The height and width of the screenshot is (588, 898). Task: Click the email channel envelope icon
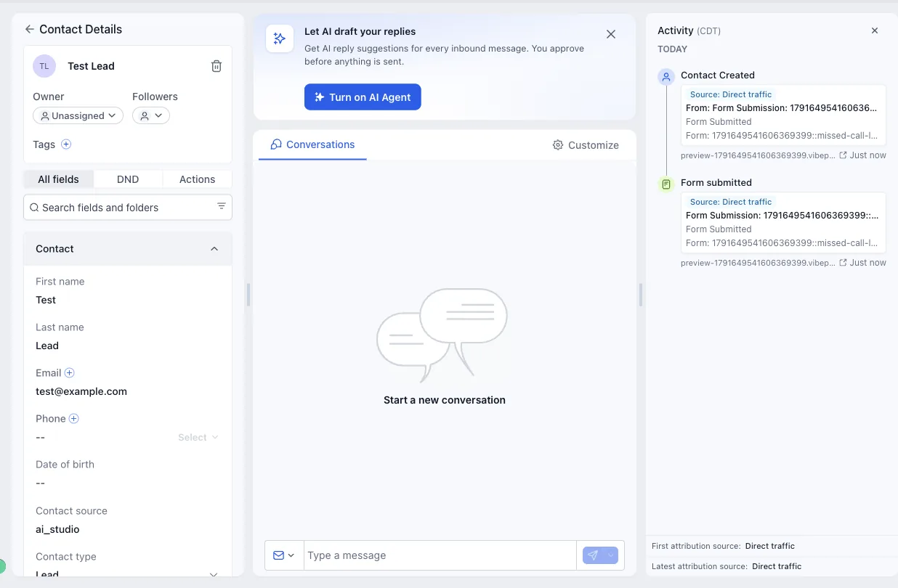coord(279,555)
